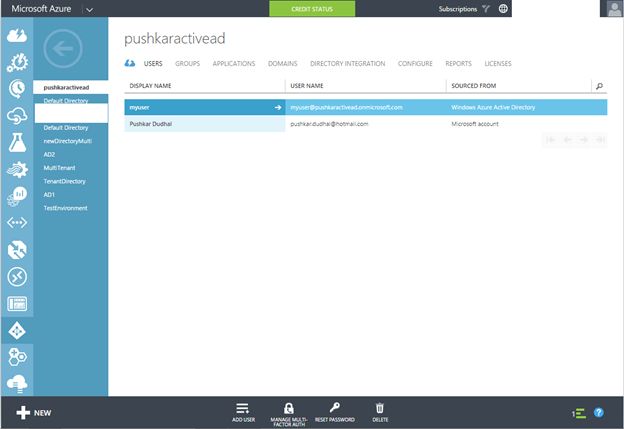Sort by the Display Name column header
The height and width of the screenshot is (429, 624).
click(150, 86)
